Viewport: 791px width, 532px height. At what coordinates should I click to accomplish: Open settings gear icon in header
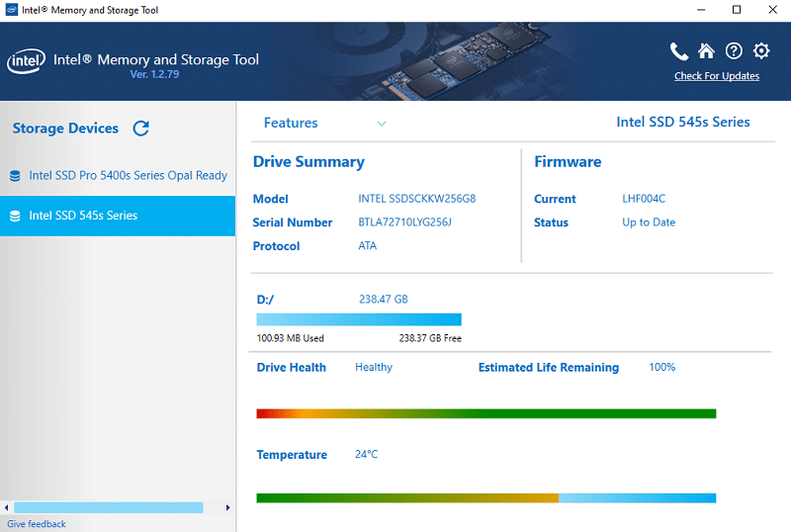[x=761, y=51]
